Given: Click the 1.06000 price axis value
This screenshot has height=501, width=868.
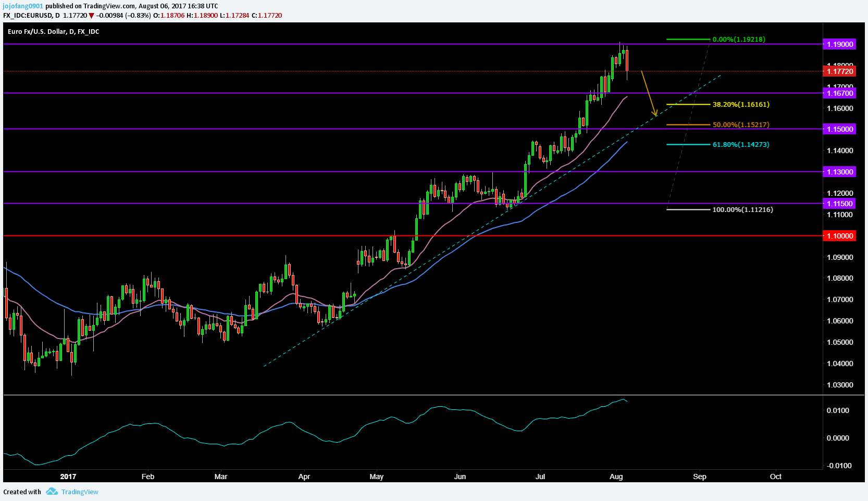Looking at the screenshot, I should tap(840, 321).
